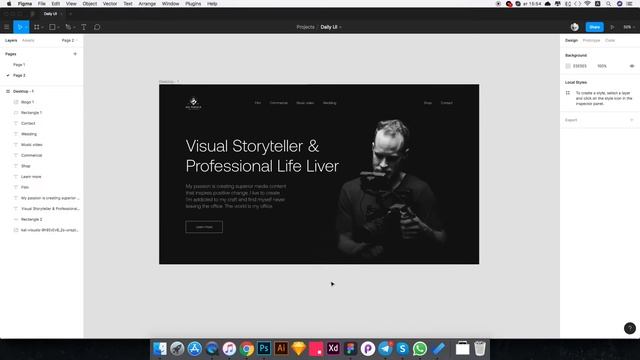This screenshot has width=640, height=360.
Task: Open the Vector menu
Action: coord(110,4)
